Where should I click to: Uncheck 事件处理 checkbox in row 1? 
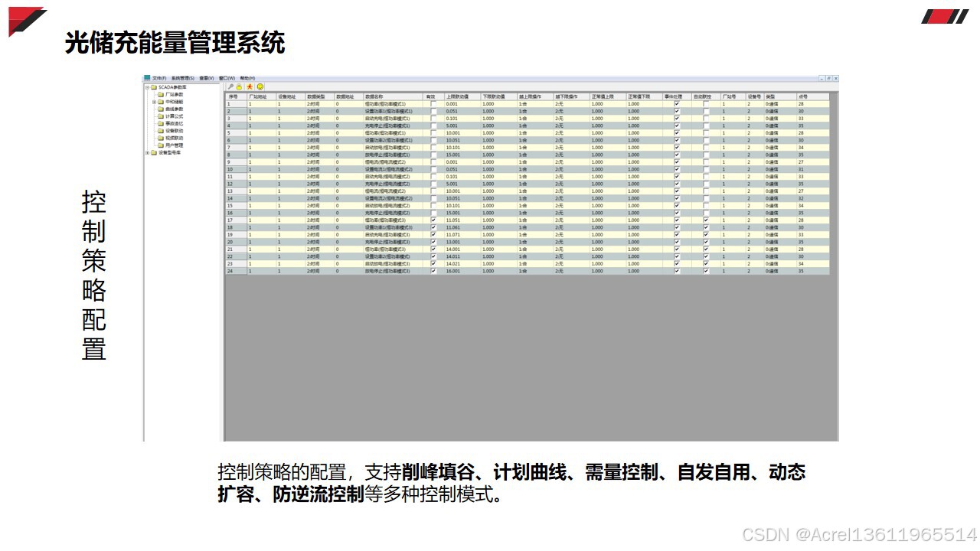click(x=676, y=104)
